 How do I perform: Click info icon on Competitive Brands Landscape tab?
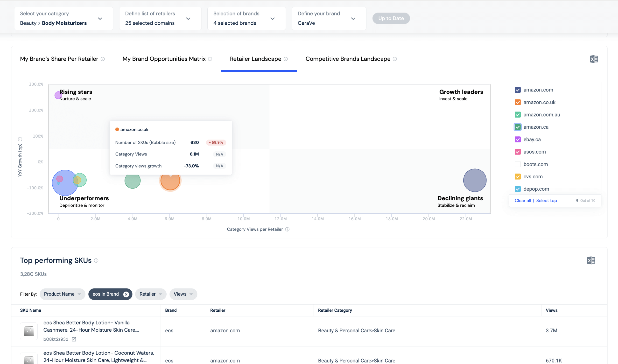point(395,59)
